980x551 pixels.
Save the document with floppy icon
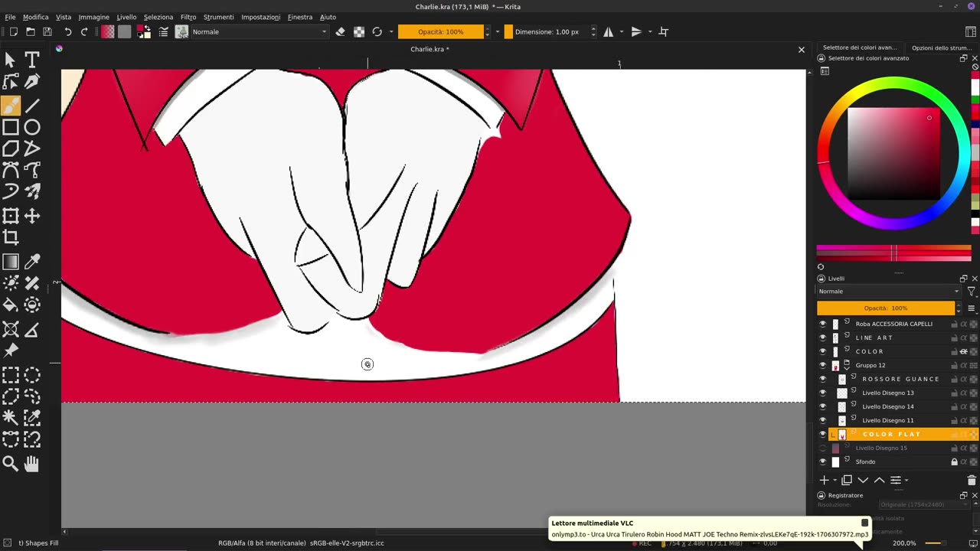pos(47,31)
